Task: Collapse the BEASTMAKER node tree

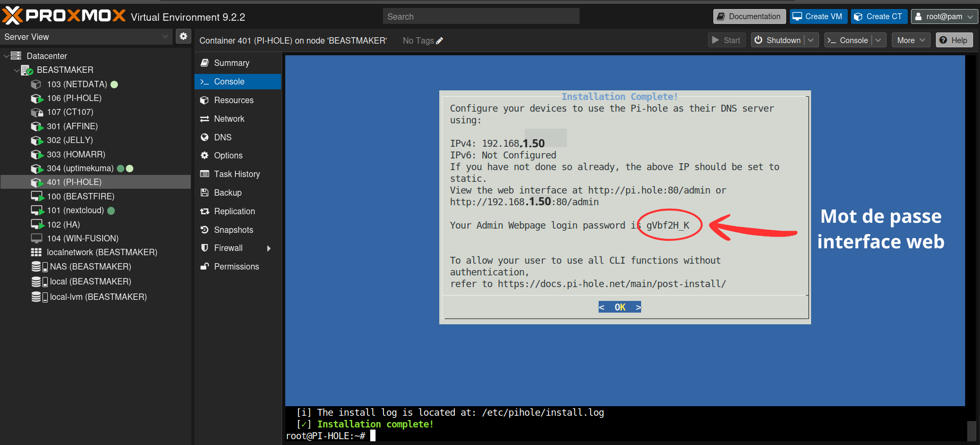Action: pyautogui.click(x=16, y=70)
